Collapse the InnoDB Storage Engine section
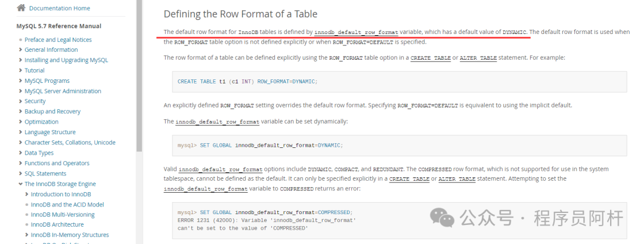This screenshot has width=644, height=244. (x=21, y=184)
